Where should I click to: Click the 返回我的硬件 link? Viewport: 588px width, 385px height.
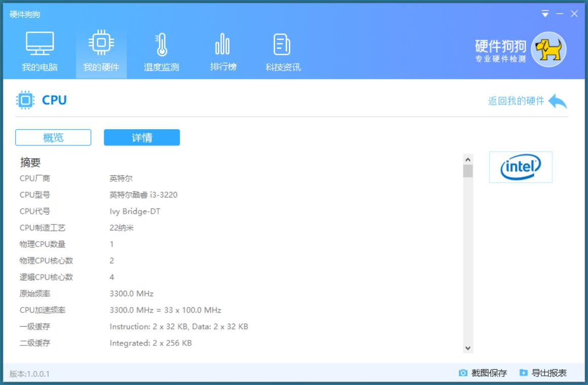(x=516, y=101)
